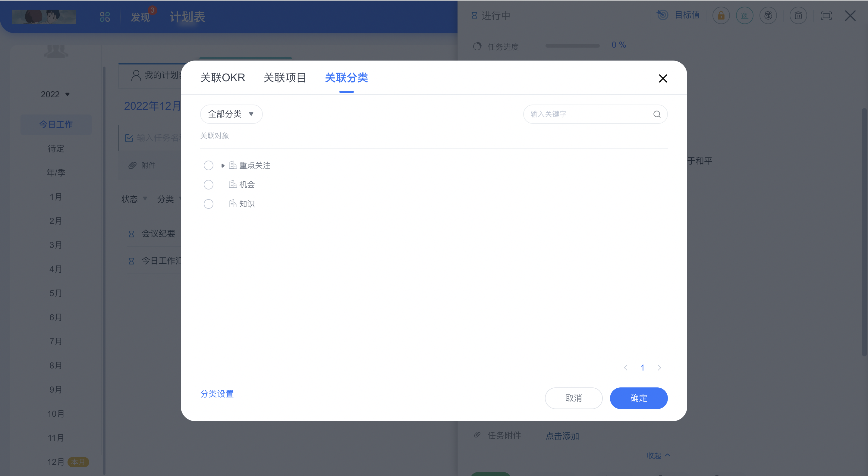Click the 输入关键字 search field
Viewport: 868px width, 476px height.
595,114
